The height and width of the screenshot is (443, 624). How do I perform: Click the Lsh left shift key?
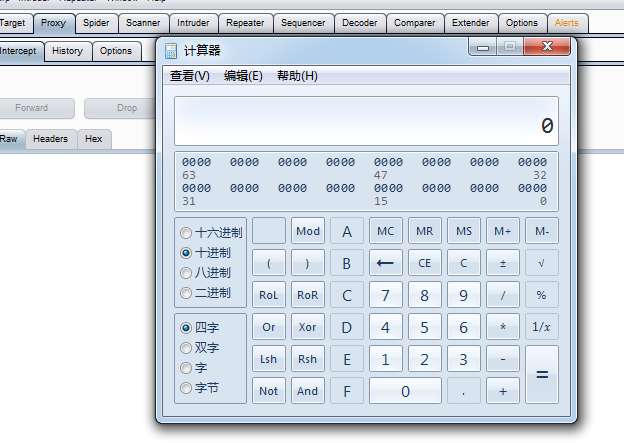(269, 359)
